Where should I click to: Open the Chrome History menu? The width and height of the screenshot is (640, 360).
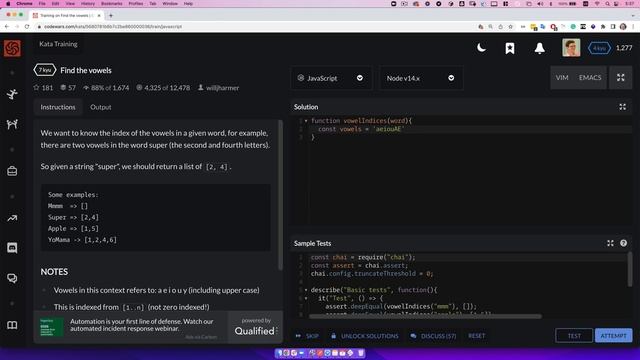click(x=88, y=4)
